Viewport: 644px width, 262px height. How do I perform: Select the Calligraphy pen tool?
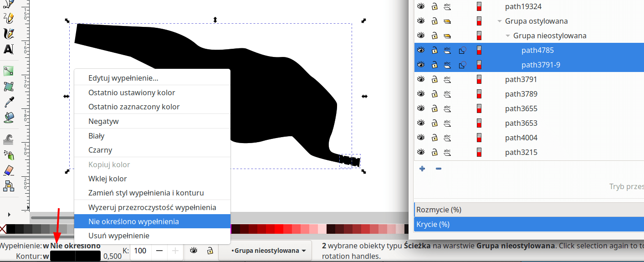8,34
